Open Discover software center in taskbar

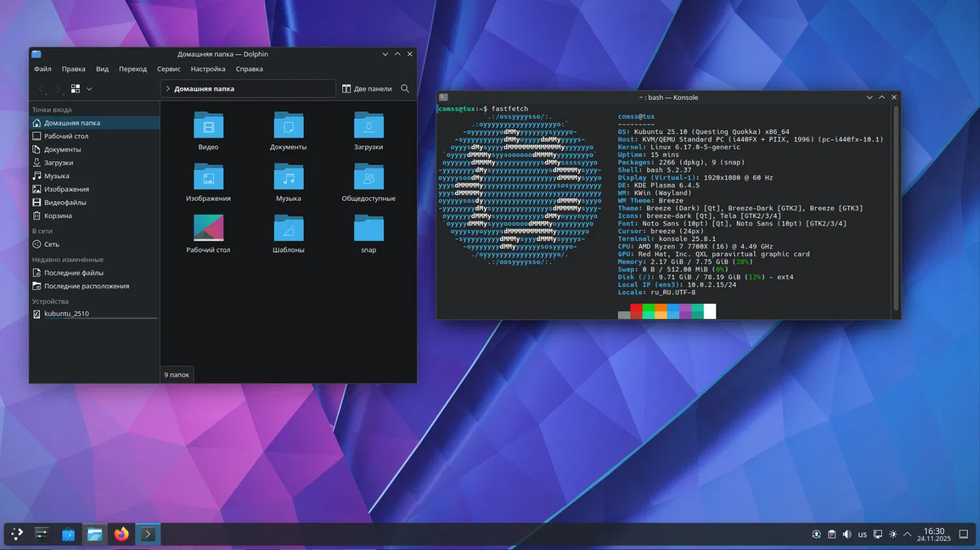[x=68, y=534]
